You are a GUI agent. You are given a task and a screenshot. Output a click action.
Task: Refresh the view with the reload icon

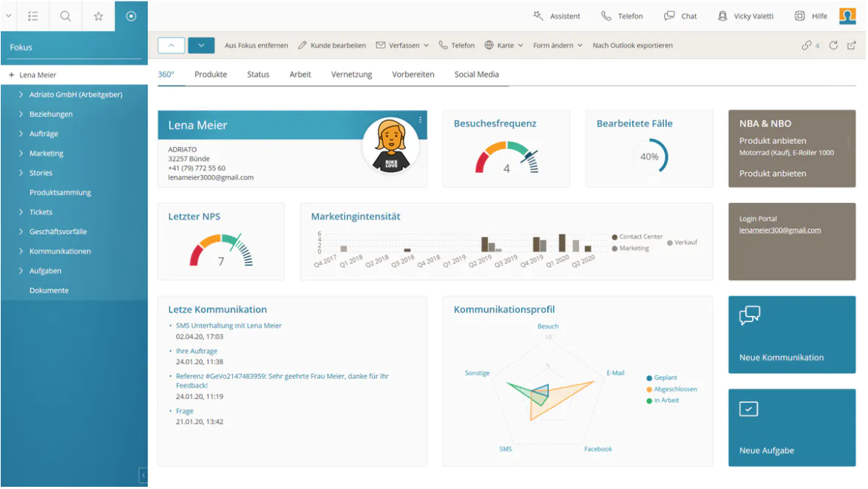835,44
